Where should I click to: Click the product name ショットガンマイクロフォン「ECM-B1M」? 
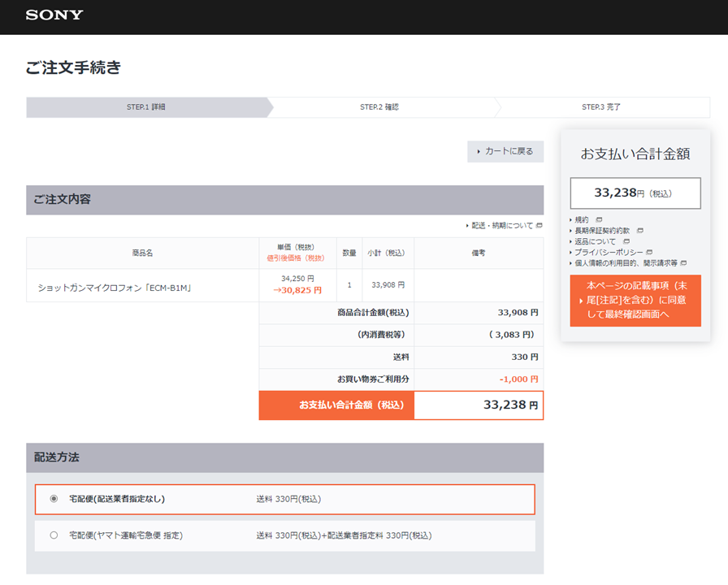[115, 288]
